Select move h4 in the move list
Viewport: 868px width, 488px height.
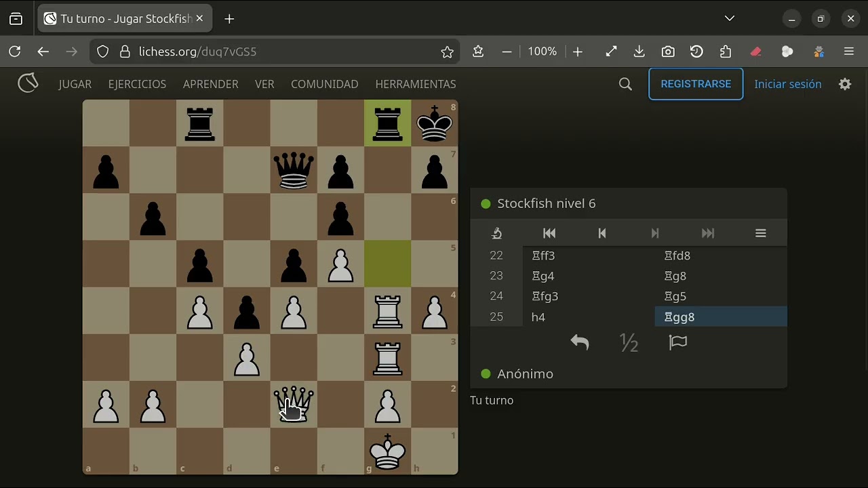[589, 317]
